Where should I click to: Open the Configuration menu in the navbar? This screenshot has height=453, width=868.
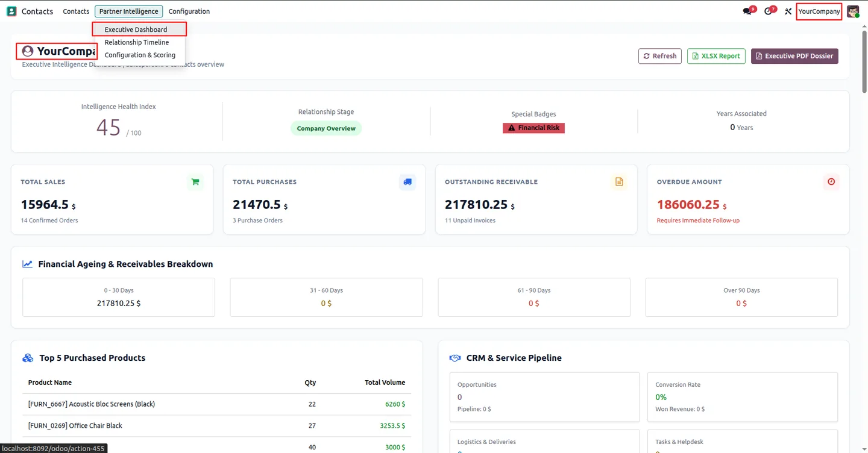189,11
